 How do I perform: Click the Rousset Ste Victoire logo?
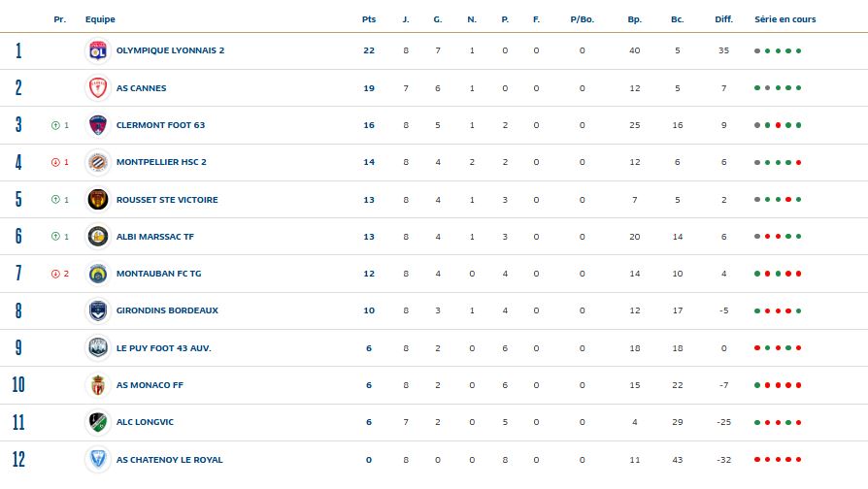pos(97,200)
